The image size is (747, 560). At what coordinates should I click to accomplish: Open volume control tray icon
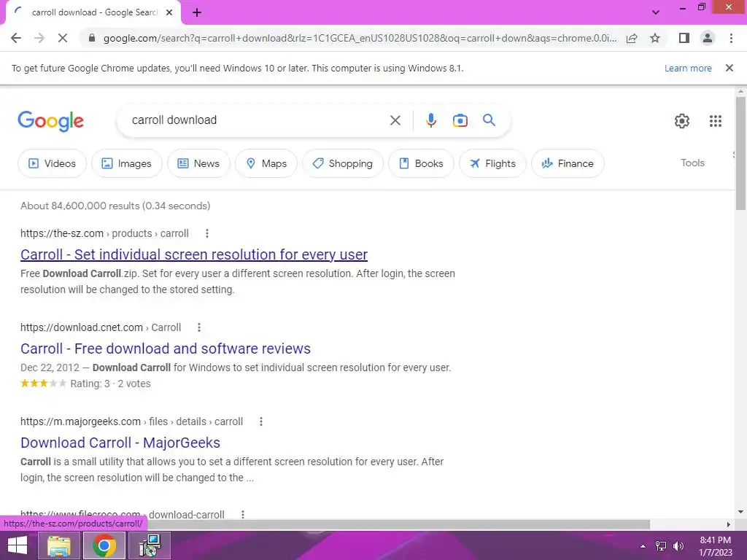coord(678,546)
